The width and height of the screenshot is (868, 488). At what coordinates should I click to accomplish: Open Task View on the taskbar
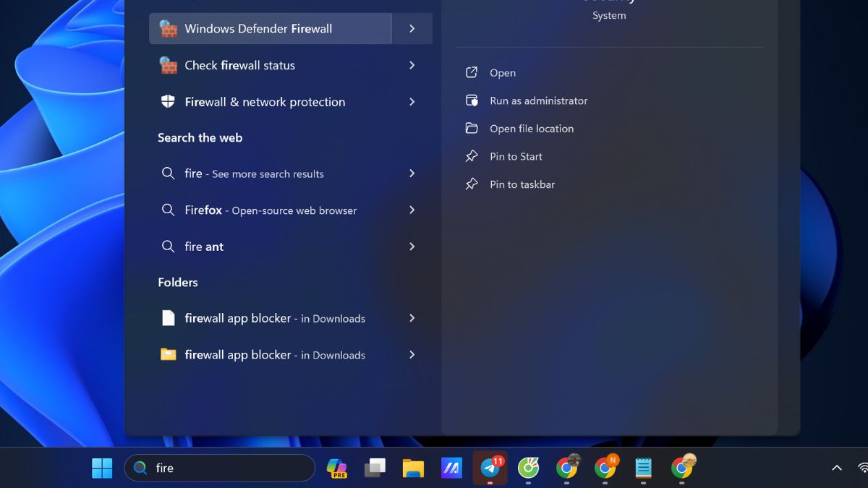pyautogui.click(x=375, y=468)
